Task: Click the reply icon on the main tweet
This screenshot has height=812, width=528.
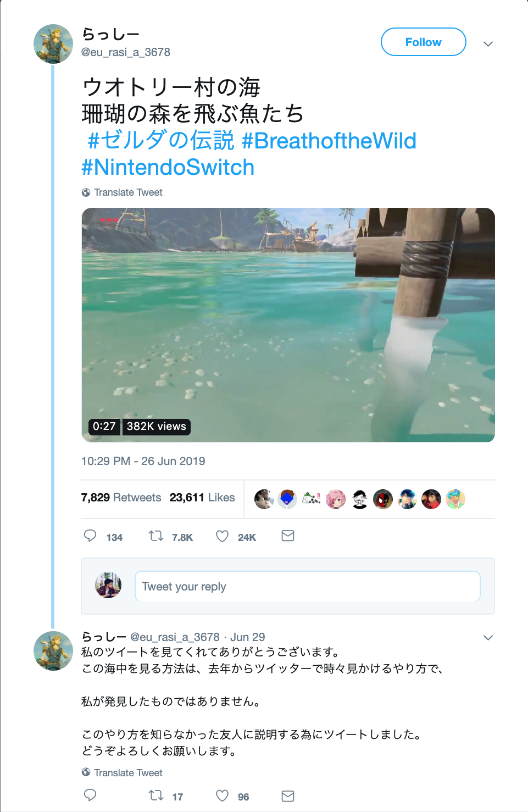Action: pos(90,535)
